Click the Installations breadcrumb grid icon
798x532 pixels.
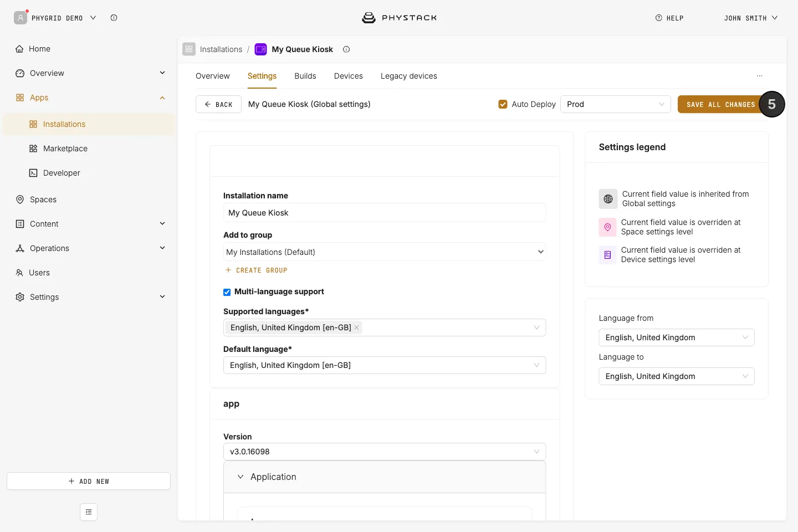point(189,49)
